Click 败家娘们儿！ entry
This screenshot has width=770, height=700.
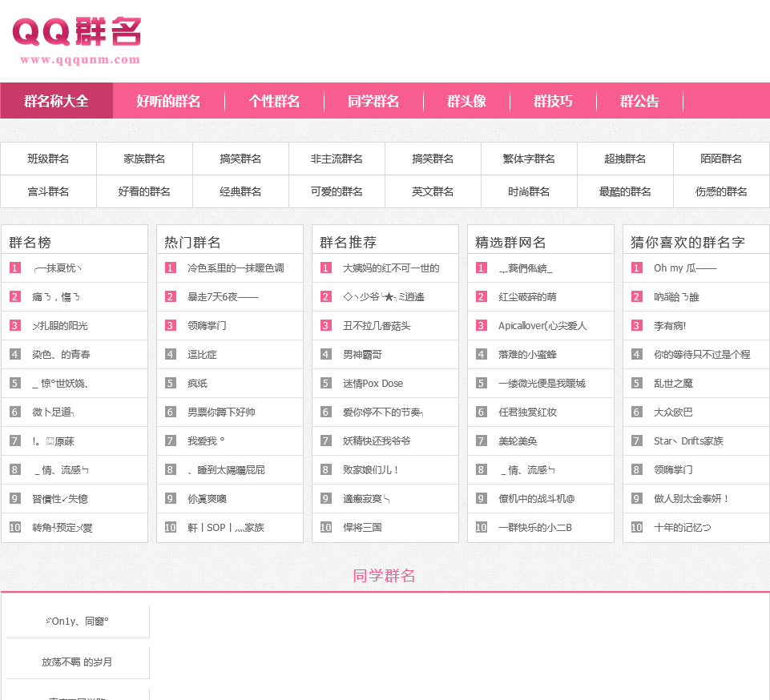[x=371, y=470]
